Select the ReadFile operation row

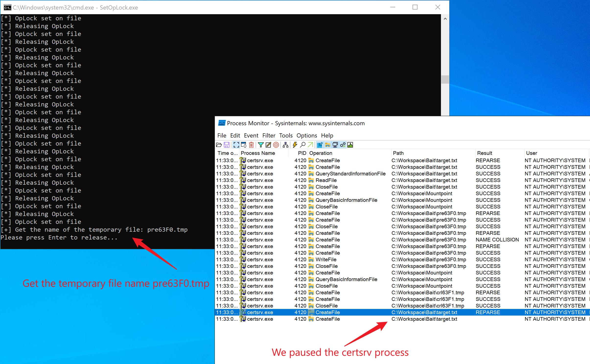pyautogui.click(x=402, y=180)
